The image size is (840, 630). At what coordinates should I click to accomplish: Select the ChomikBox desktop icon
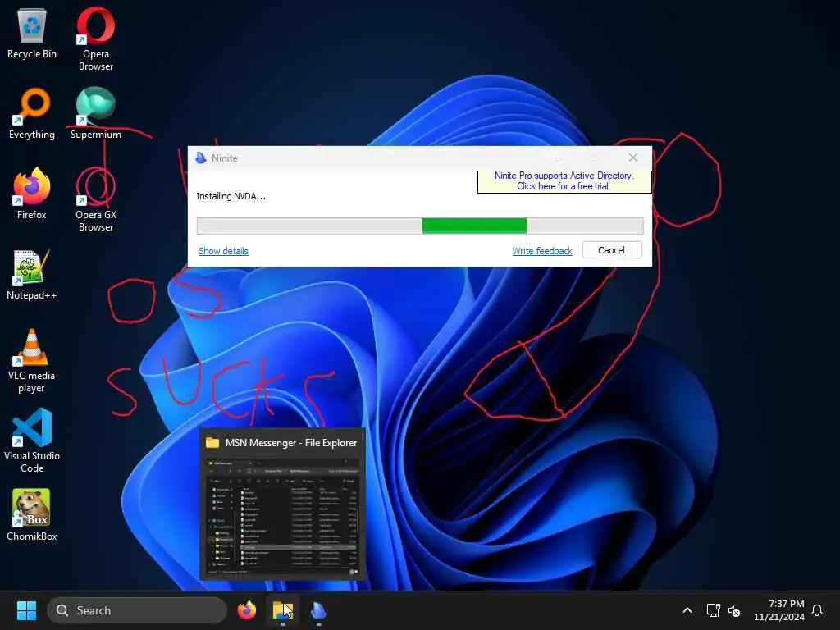click(x=32, y=515)
